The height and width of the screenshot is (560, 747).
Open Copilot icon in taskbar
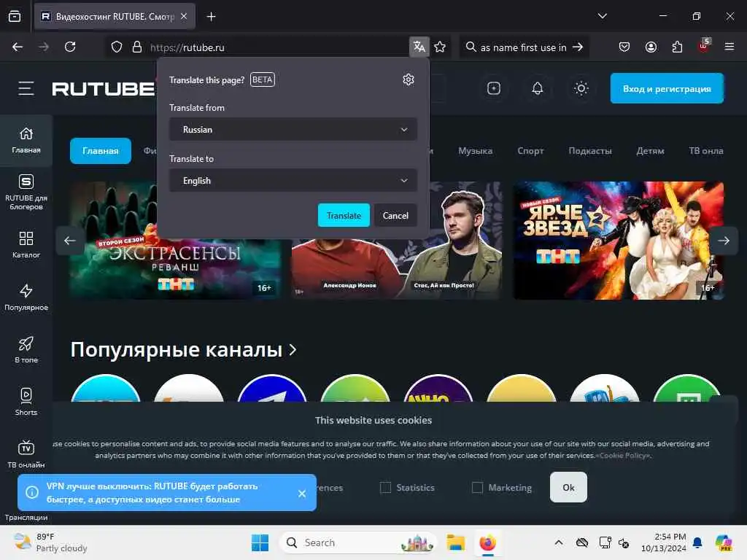point(724,542)
